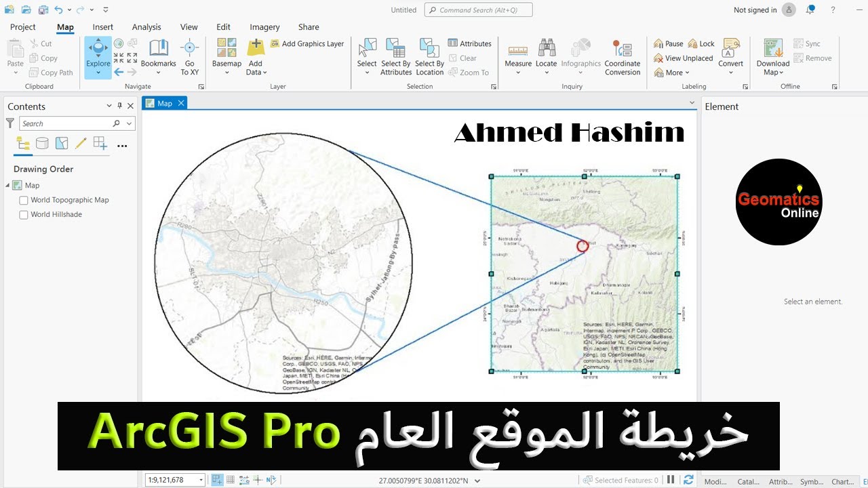
Task: Click the Convert labels icon
Action: tap(730, 48)
